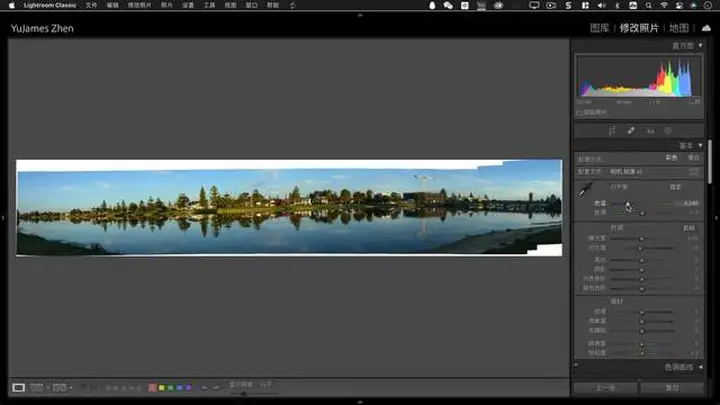
Task: Select the red eye correction tool
Action: coord(649,130)
